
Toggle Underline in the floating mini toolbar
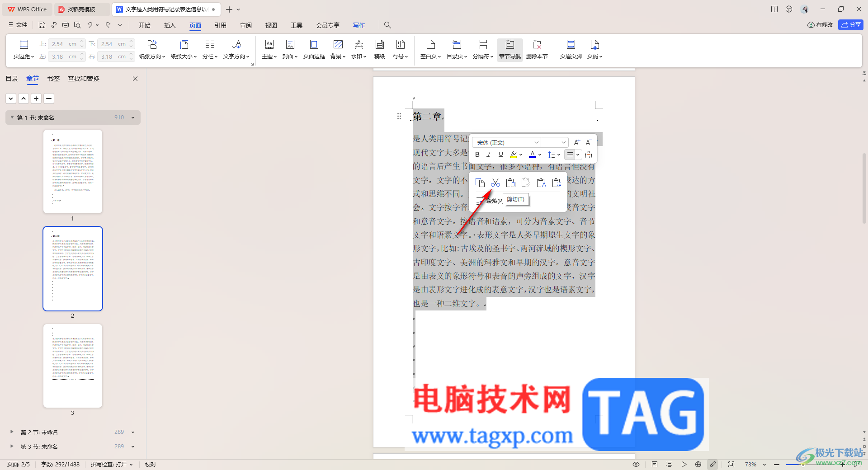coord(500,155)
